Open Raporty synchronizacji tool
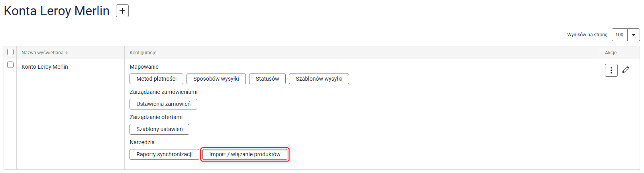 tap(164, 154)
